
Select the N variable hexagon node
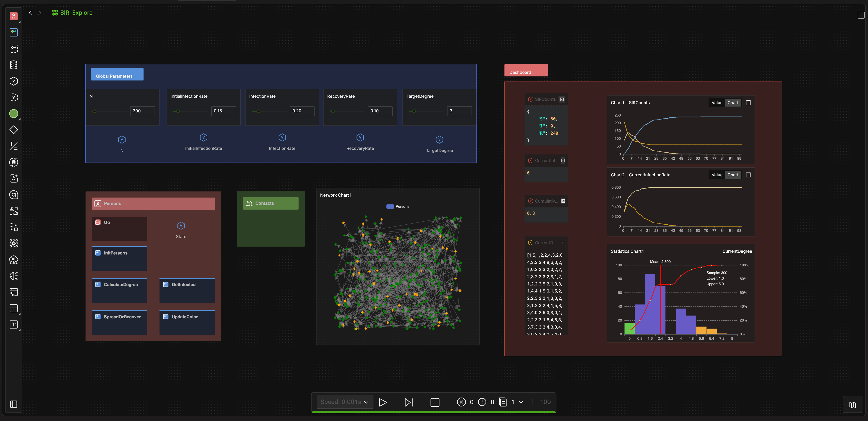coord(122,140)
